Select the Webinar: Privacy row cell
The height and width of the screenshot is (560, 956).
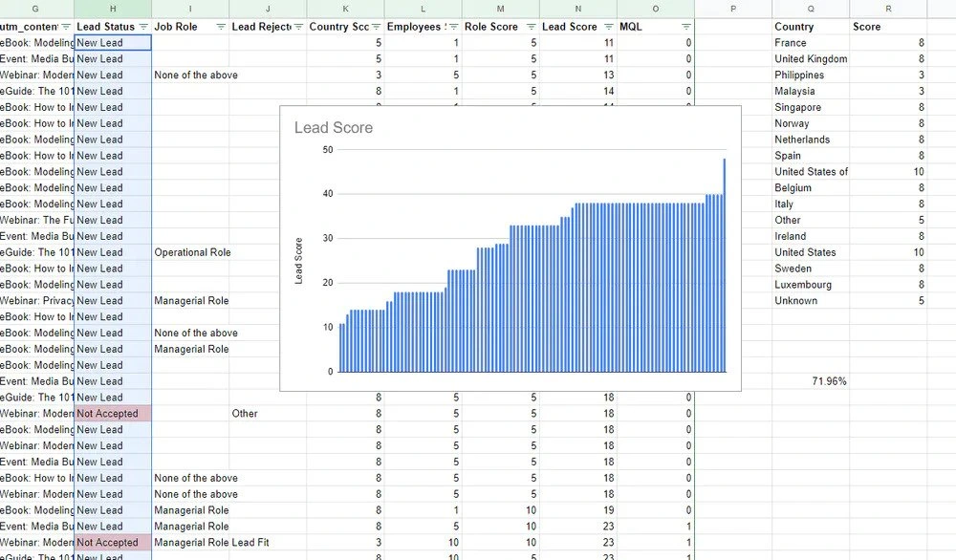pos(36,301)
